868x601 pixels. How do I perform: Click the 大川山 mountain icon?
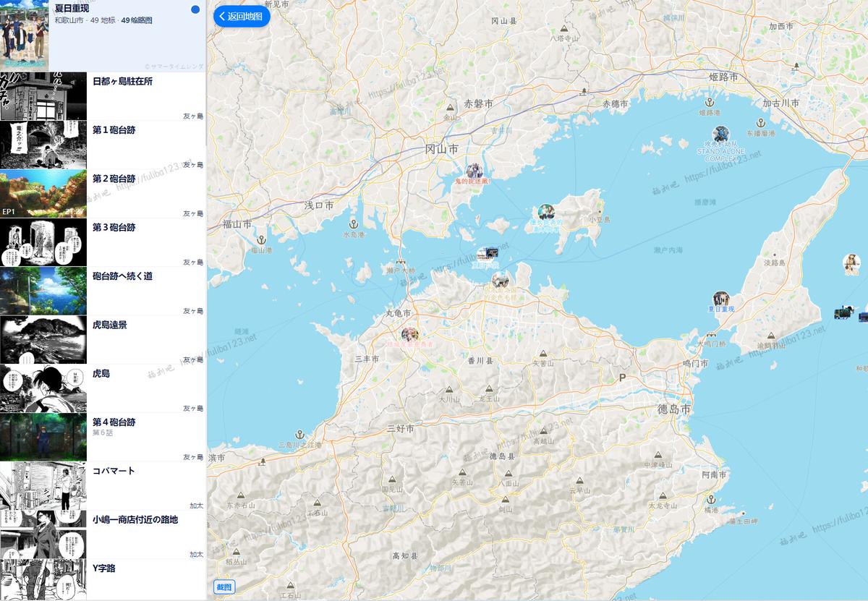pos(450,388)
